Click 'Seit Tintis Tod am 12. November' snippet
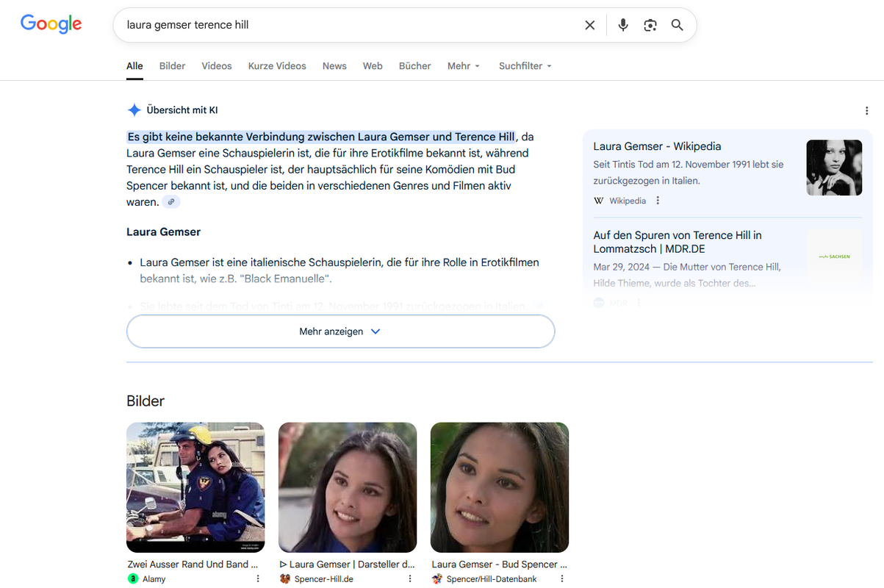The image size is (884, 588). click(689, 172)
